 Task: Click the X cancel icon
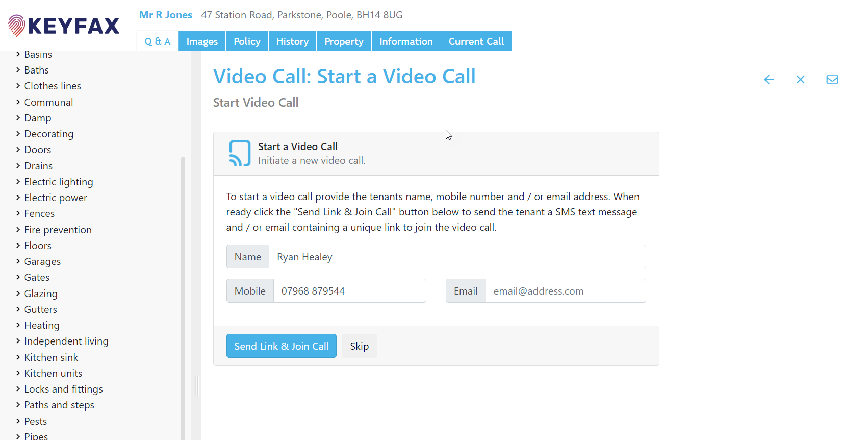pyautogui.click(x=800, y=80)
